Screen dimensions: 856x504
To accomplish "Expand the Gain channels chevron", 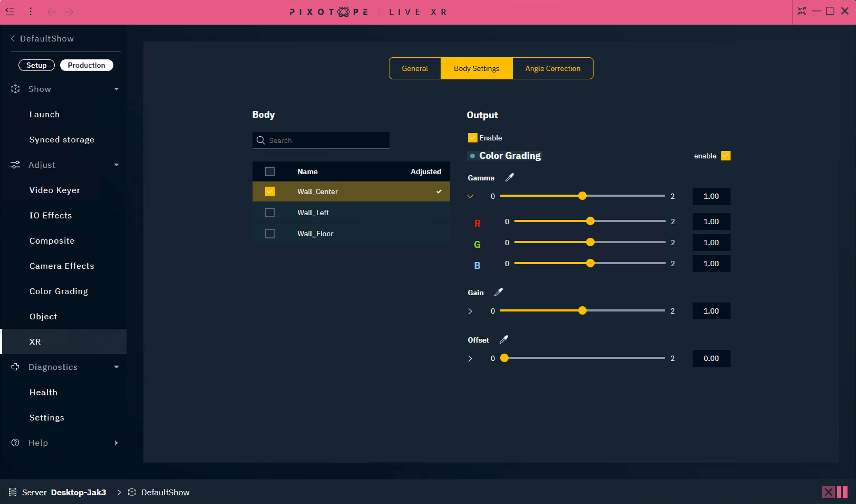I will click(470, 311).
